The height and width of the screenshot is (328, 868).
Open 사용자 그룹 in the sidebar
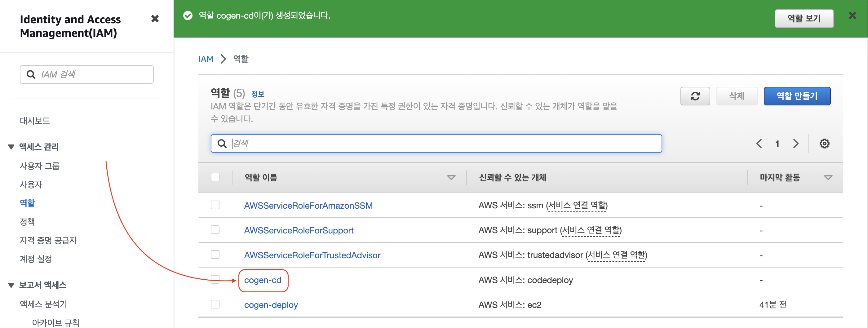pyautogui.click(x=39, y=166)
